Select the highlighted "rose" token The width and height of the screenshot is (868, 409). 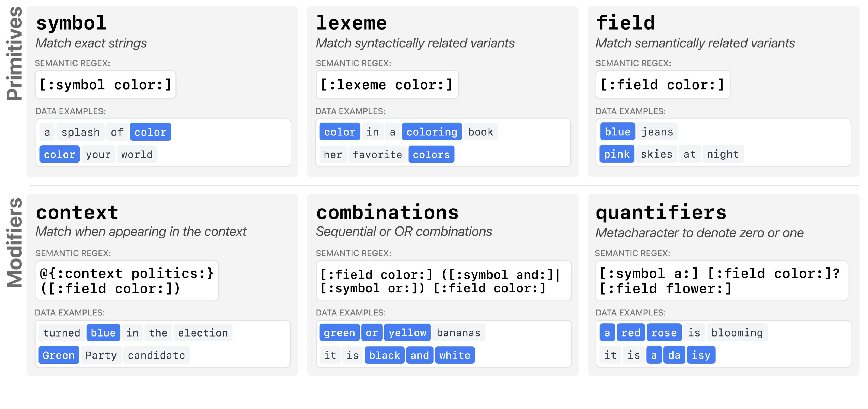[664, 333]
